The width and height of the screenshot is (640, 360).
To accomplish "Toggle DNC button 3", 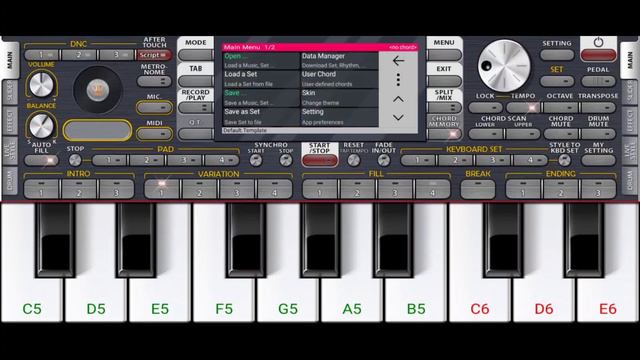I will tap(117, 55).
